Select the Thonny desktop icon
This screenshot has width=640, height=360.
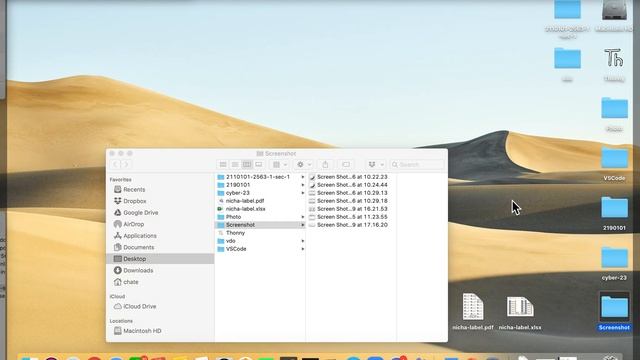click(x=614, y=64)
